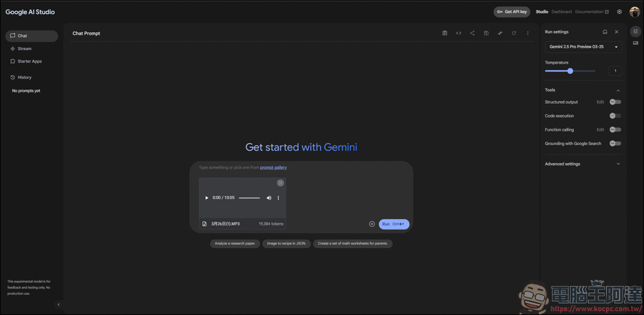644x315 pixels.
Task: Choose 'Image to recipe in JSON.' suggestion
Action: click(x=287, y=243)
